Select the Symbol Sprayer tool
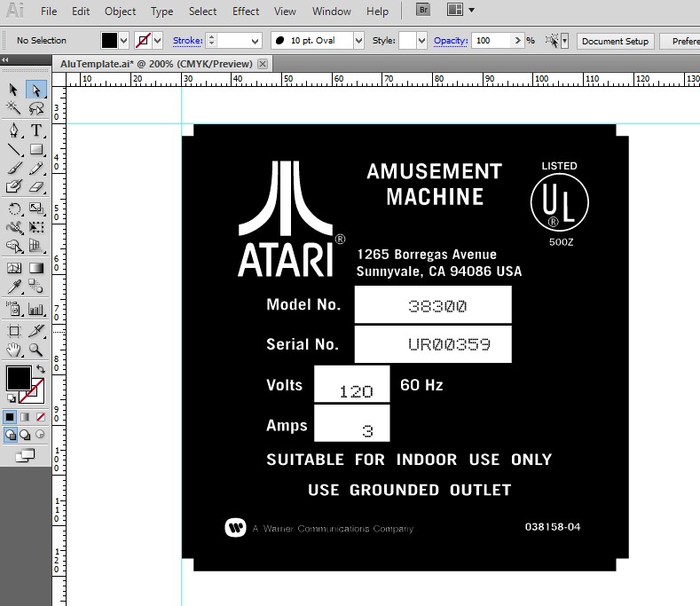700x606 pixels. (13, 309)
